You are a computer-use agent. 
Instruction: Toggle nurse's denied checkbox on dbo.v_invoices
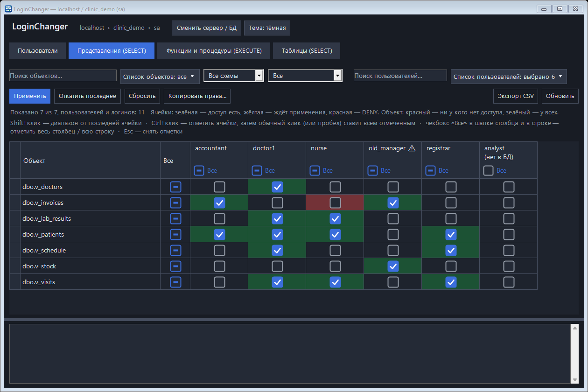click(335, 203)
